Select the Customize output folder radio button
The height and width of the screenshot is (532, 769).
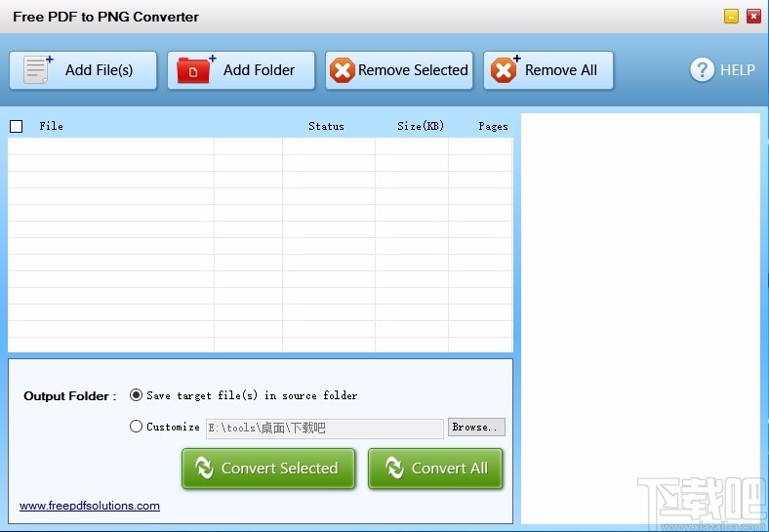point(136,426)
